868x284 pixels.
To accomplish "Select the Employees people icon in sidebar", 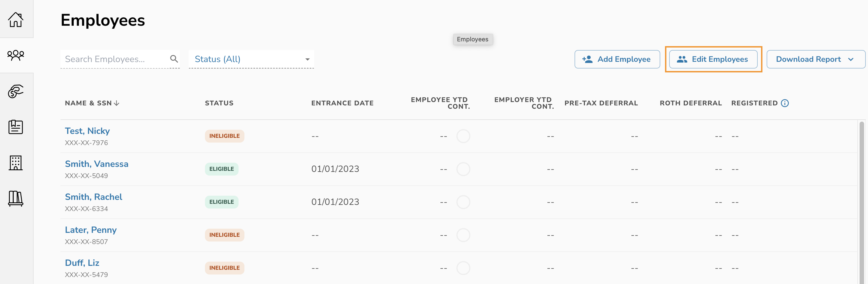I will pyautogui.click(x=15, y=55).
